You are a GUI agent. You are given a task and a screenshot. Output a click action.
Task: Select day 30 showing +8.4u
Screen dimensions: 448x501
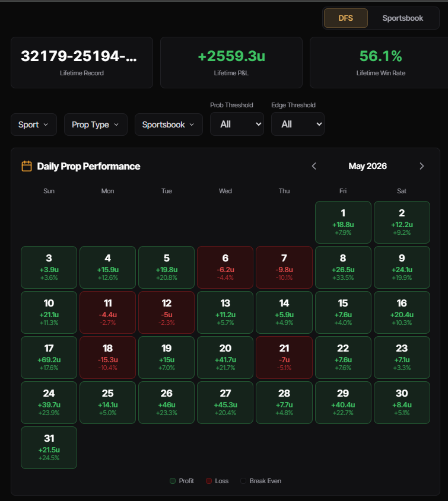[402, 403]
